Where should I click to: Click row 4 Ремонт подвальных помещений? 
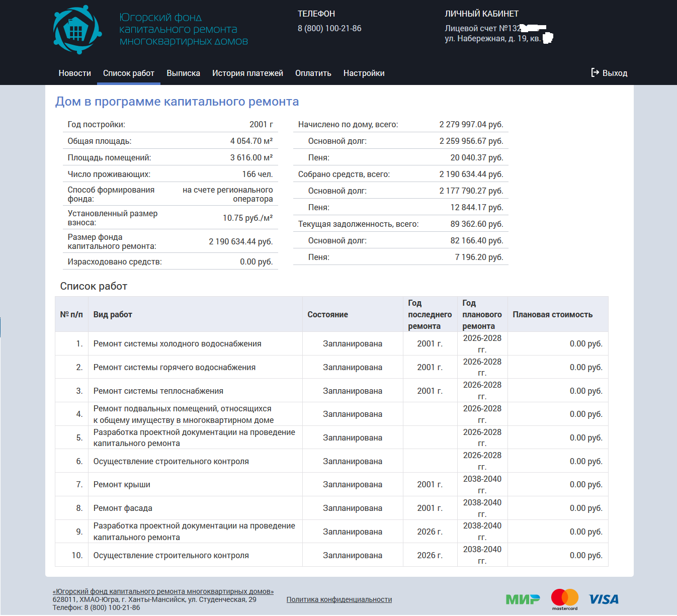click(x=331, y=414)
